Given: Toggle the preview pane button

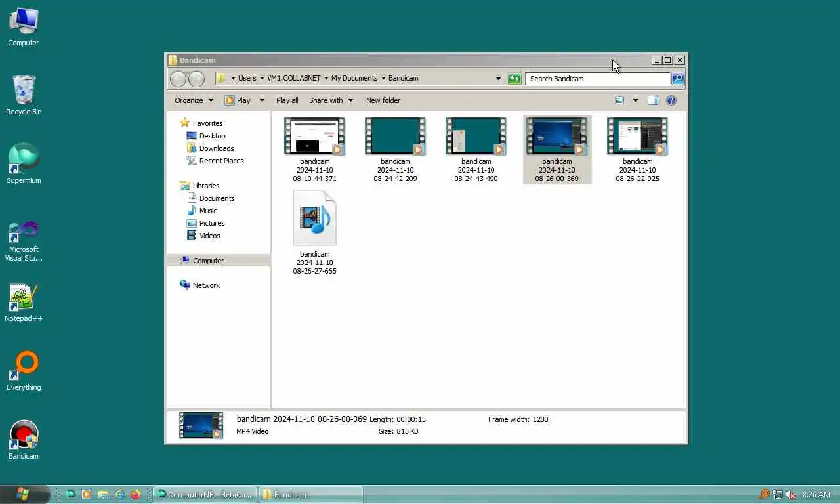Looking at the screenshot, I should pyautogui.click(x=653, y=100).
